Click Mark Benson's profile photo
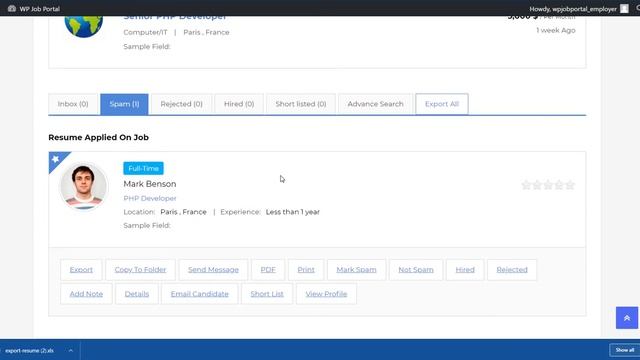This screenshot has width=640, height=360. [84, 186]
